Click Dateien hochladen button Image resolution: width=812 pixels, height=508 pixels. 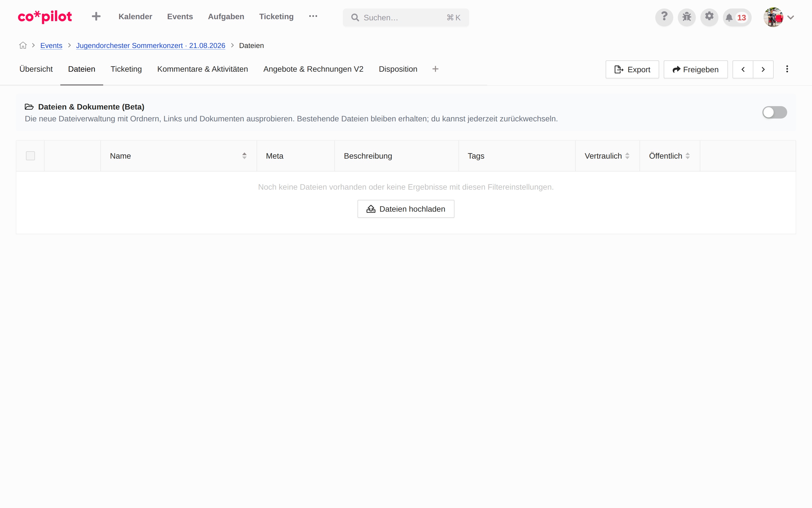(x=406, y=209)
